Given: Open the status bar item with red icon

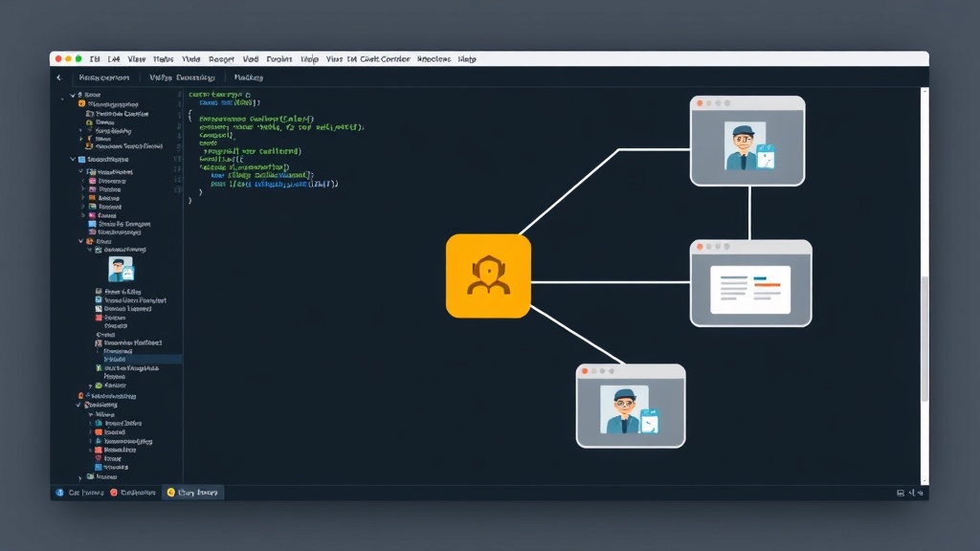Looking at the screenshot, I should tap(132, 493).
